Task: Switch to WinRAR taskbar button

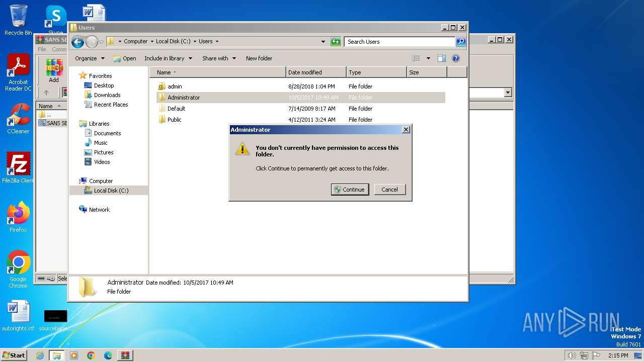Action: point(125,355)
